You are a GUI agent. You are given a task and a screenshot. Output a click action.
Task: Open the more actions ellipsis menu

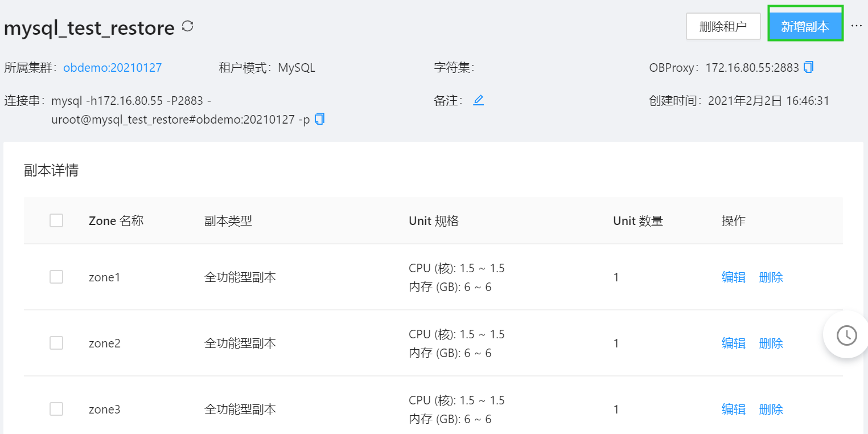click(x=856, y=26)
